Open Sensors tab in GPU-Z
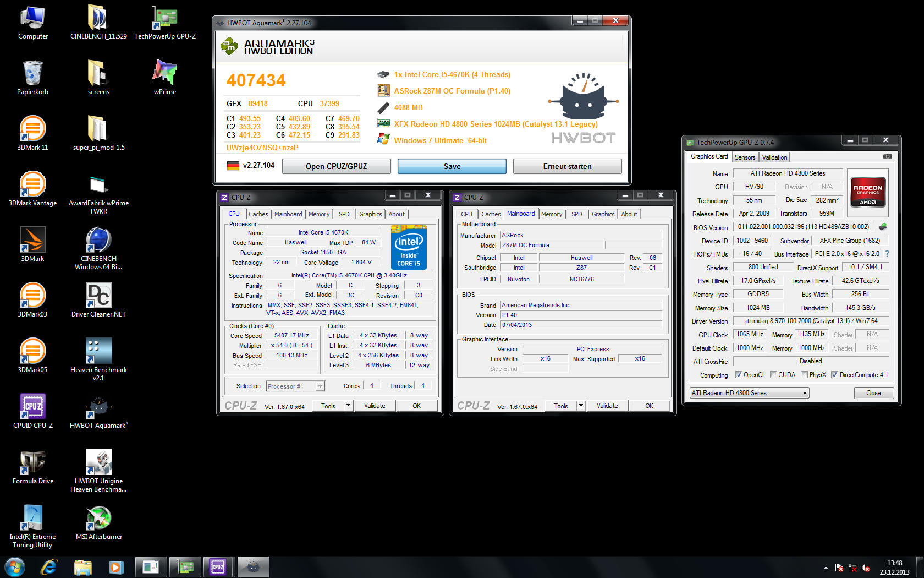Viewport: 924px width, 578px height. pyautogui.click(x=745, y=157)
